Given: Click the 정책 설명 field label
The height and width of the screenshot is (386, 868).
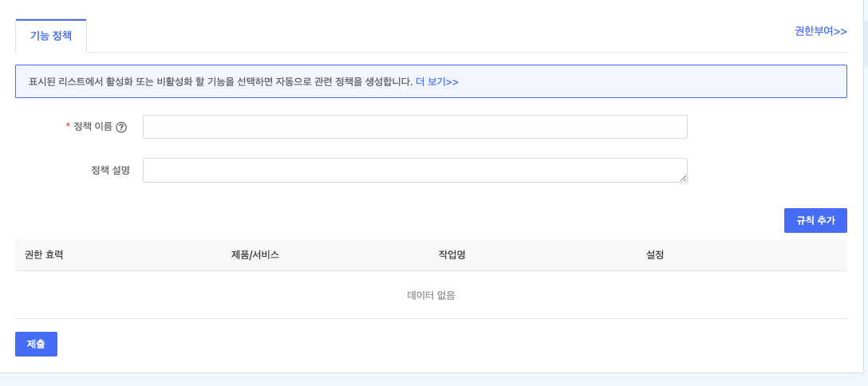Looking at the screenshot, I should pyautogui.click(x=110, y=170).
